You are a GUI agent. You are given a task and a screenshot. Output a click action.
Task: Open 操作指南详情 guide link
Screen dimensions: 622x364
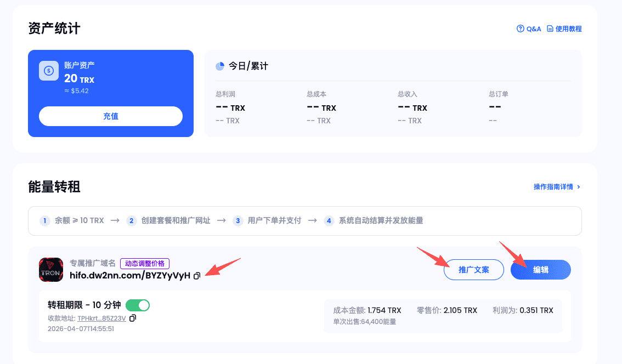pos(553,187)
